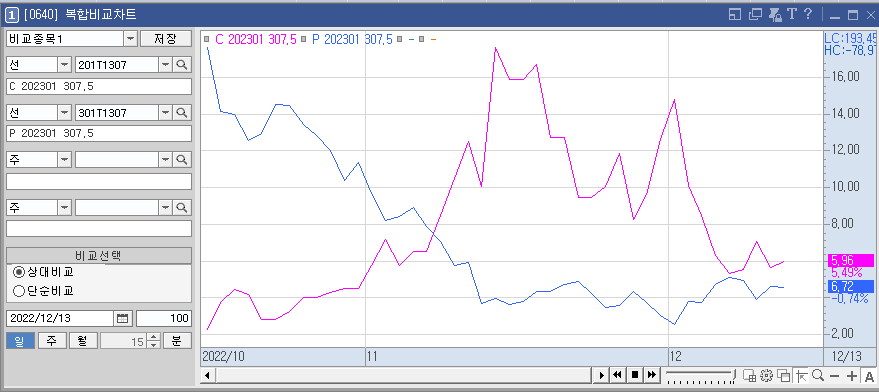Image resolution: width=879 pixels, height=392 pixels.
Task: Click the window number 1 icon
Action: click(x=11, y=15)
